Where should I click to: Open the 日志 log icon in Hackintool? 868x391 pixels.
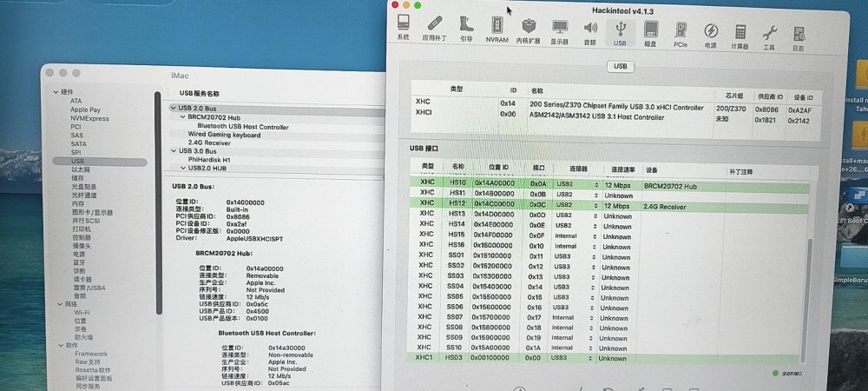[798, 37]
